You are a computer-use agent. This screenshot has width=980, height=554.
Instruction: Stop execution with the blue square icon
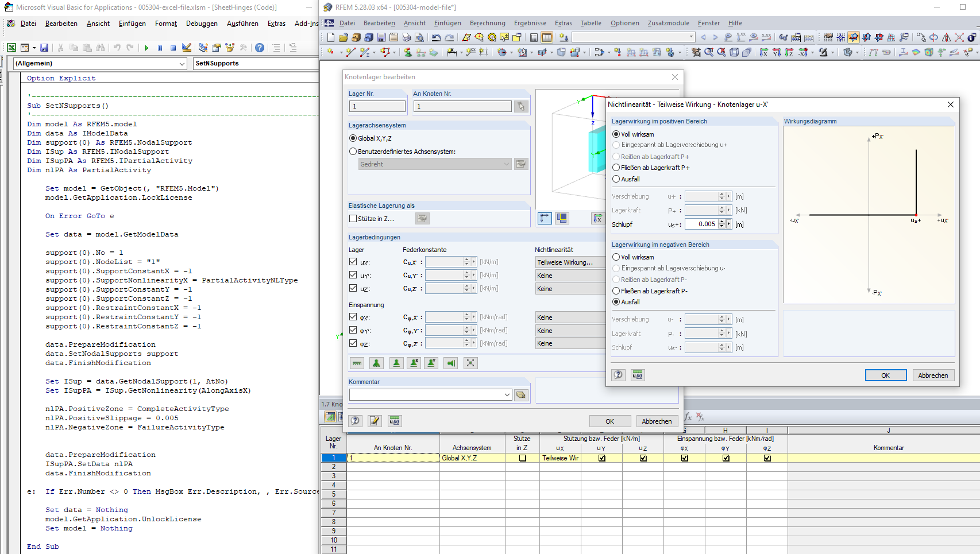point(173,48)
